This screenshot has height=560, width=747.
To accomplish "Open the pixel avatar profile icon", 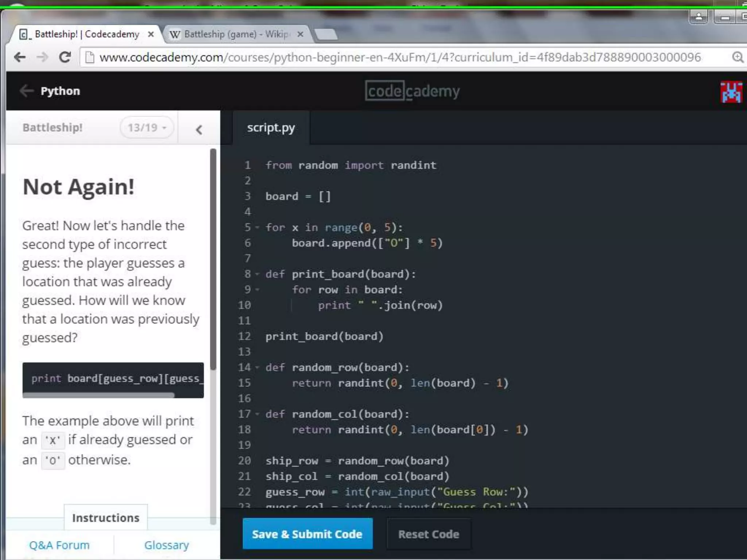I will 731,92.
